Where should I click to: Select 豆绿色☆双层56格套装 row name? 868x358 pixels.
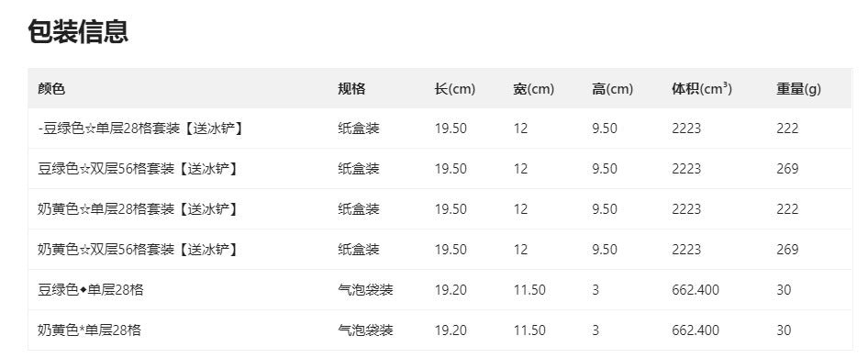tap(138, 169)
